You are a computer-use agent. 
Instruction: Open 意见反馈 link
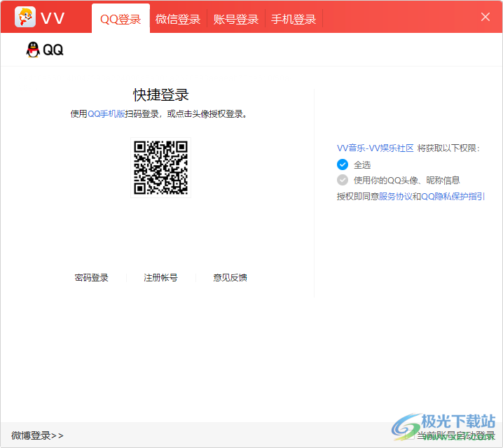point(230,277)
